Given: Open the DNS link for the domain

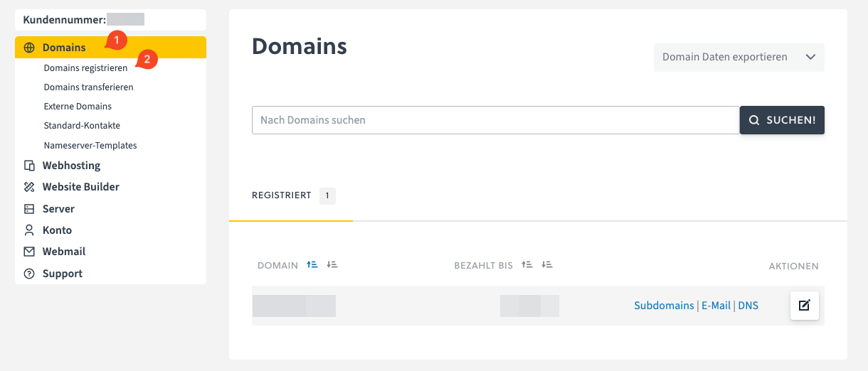Looking at the screenshot, I should point(748,306).
